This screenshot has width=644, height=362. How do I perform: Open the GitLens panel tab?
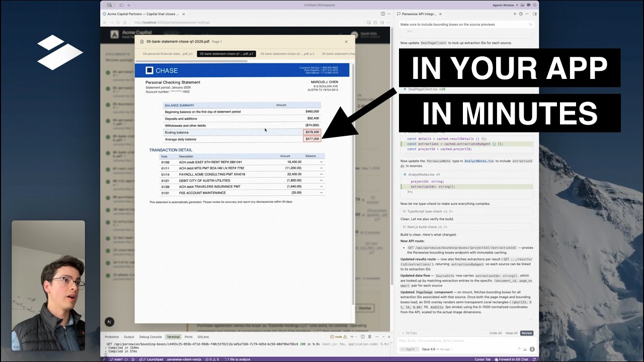(203, 337)
